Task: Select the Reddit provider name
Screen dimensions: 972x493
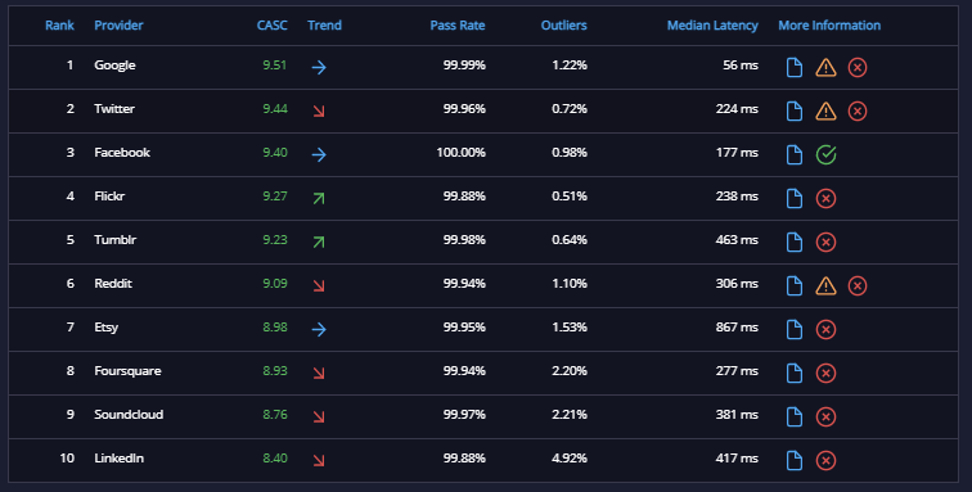Action: click(113, 283)
